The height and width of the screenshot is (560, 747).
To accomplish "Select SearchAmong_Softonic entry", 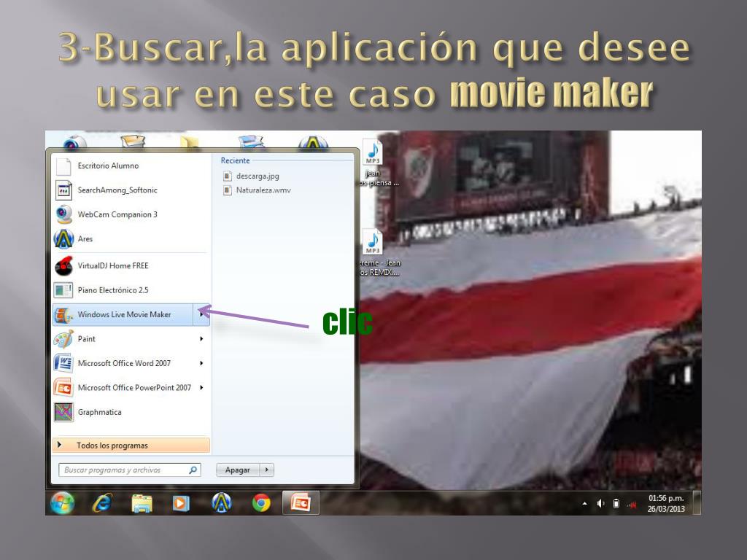I will pos(131,190).
